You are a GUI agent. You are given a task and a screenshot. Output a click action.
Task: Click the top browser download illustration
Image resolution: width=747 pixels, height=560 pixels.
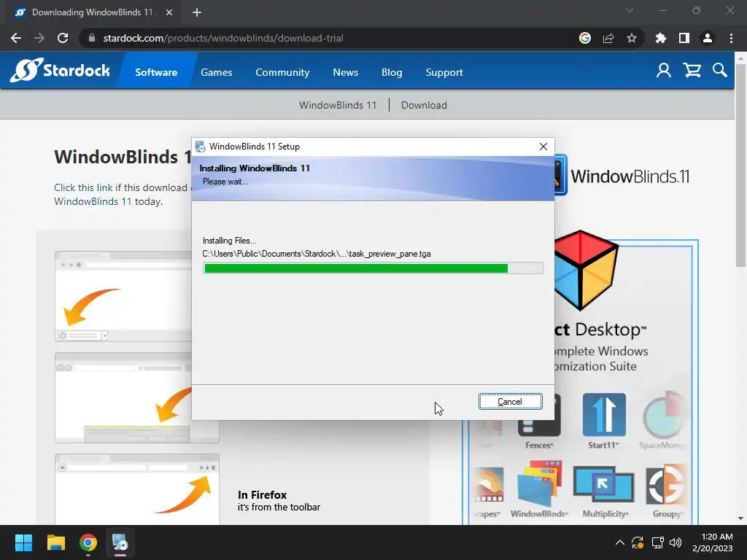click(x=123, y=296)
